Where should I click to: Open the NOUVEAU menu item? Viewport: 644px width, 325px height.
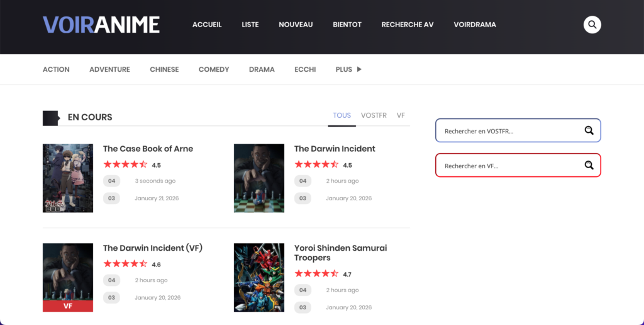pos(296,25)
